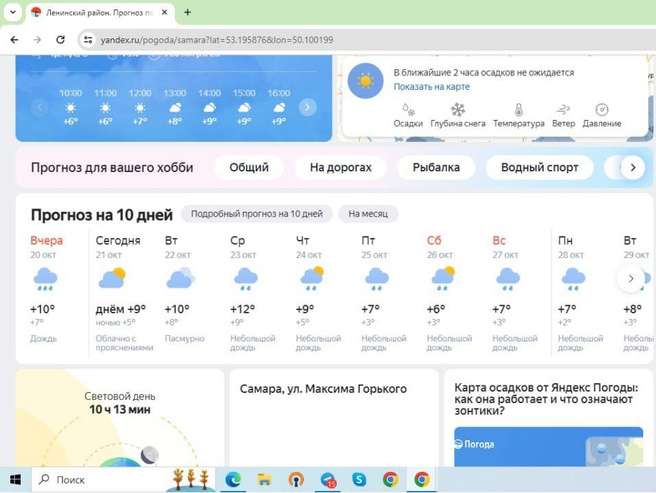Click the rain cloud icon for Вчера
This screenshot has height=493, width=656.
click(45, 279)
